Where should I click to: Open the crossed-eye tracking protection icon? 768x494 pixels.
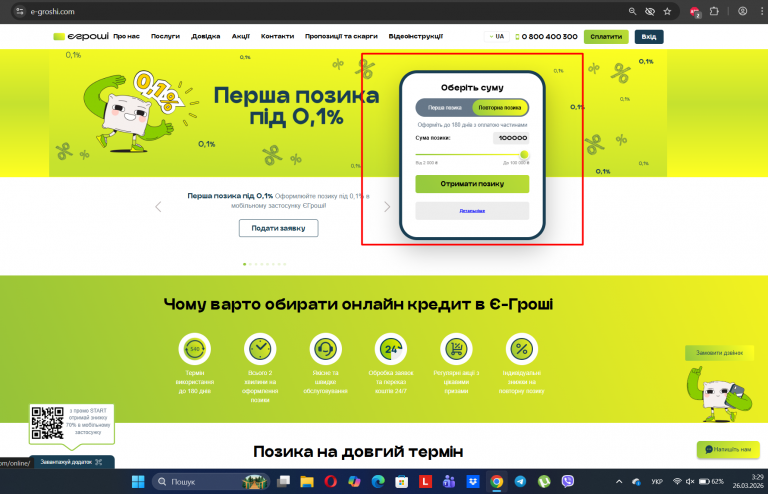coord(650,11)
